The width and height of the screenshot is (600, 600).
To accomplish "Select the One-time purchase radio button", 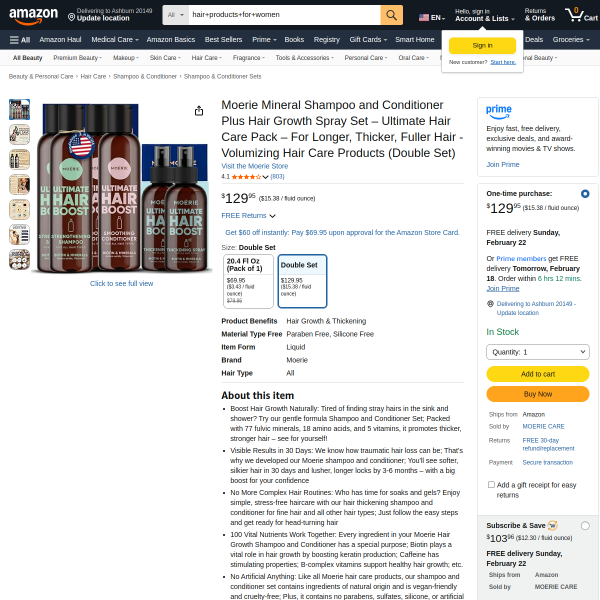I will [x=585, y=194].
